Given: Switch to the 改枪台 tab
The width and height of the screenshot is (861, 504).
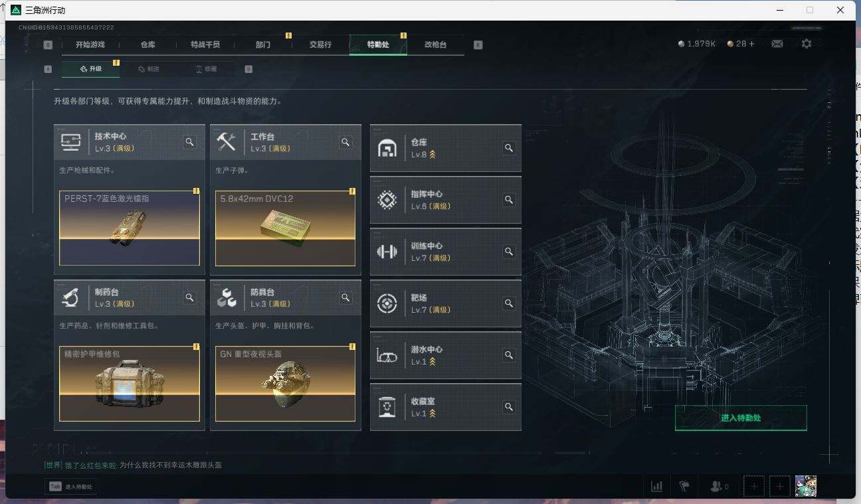Looking at the screenshot, I should [436, 44].
